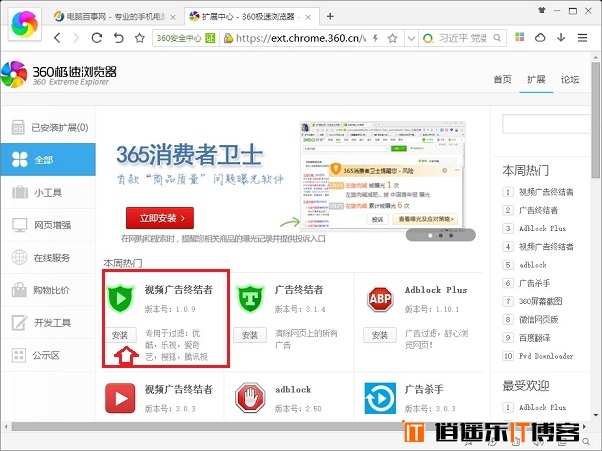Open ranked item 7 360屏幕截图
The height and width of the screenshot is (451, 602).
(541, 301)
